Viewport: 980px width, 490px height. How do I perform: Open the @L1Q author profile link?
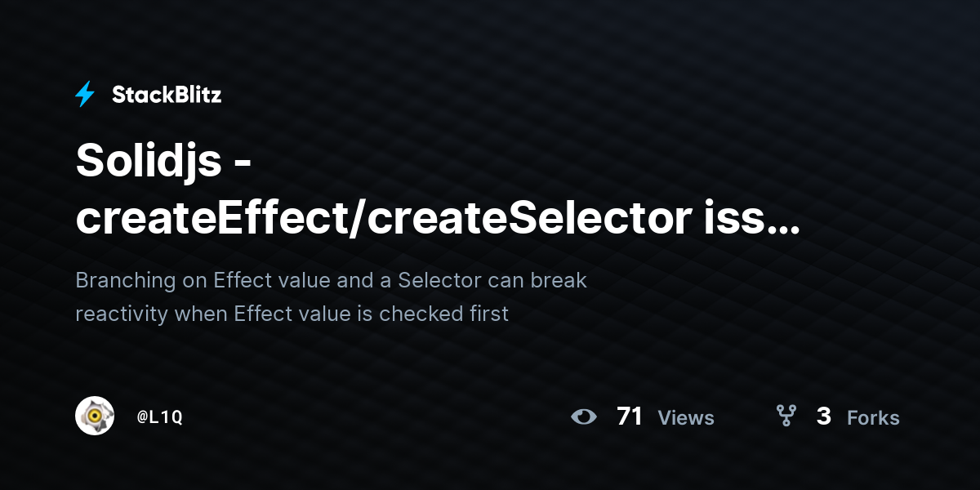point(159,416)
